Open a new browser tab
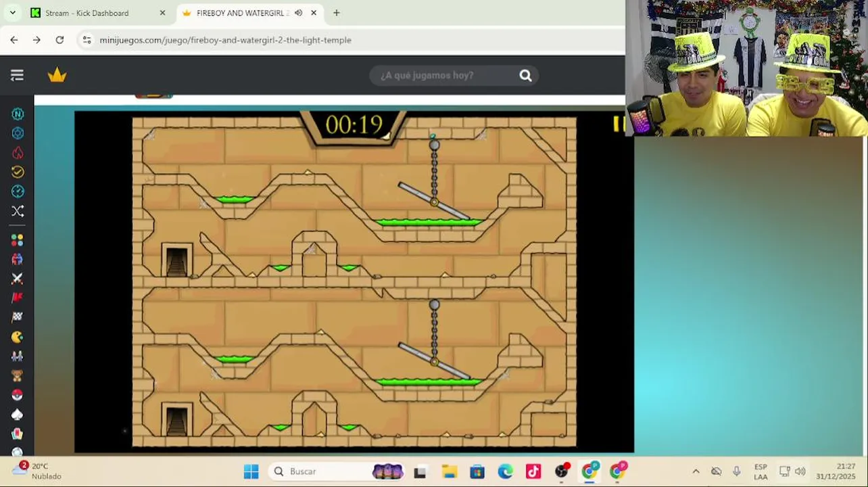The width and height of the screenshot is (868, 487). [x=337, y=13]
